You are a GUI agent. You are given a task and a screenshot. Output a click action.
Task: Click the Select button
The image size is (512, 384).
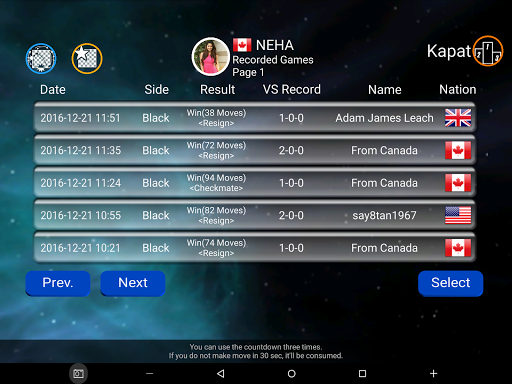(x=451, y=283)
